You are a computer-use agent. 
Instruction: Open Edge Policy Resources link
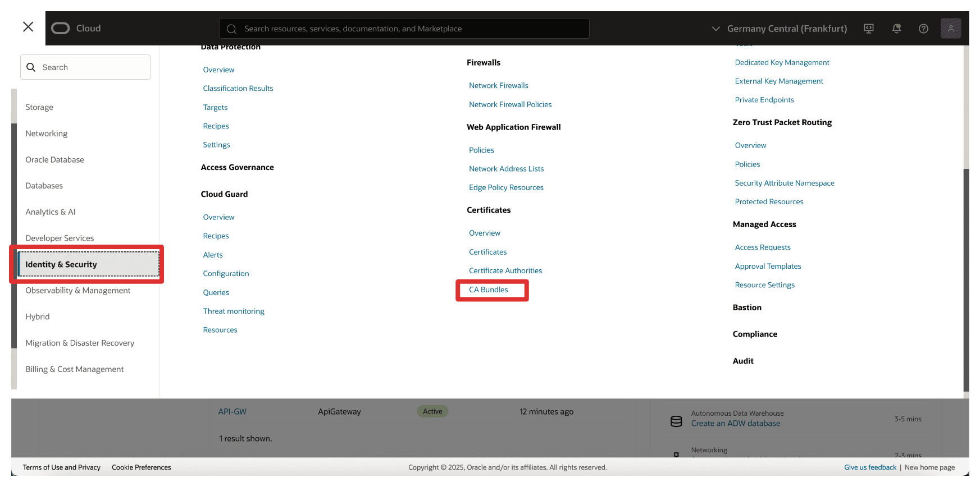click(507, 187)
